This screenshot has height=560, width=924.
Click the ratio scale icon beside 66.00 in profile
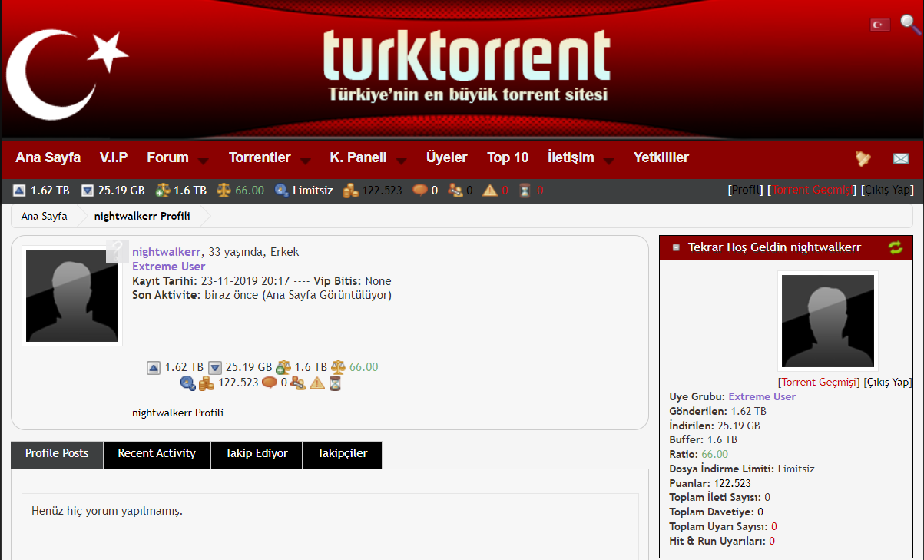click(x=338, y=368)
